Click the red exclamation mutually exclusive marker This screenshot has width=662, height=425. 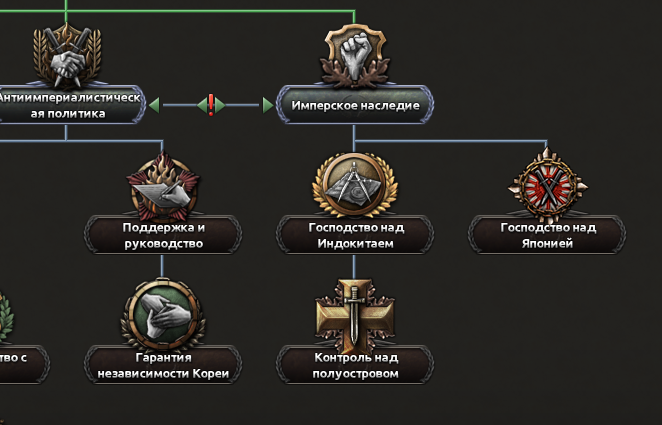coord(211,105)
